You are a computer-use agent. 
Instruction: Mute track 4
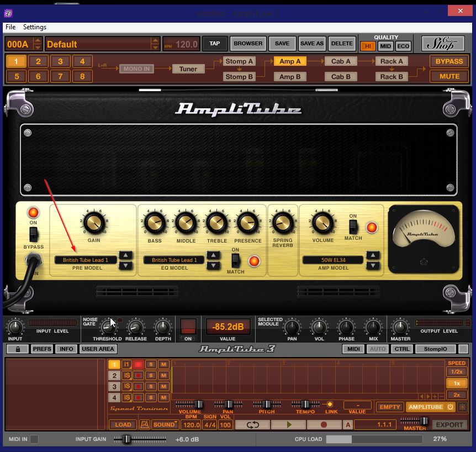[x=163, y=397]
